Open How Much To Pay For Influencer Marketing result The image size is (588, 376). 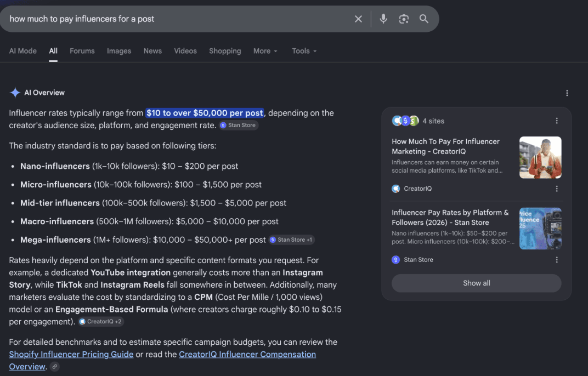[x=445, y=146]
